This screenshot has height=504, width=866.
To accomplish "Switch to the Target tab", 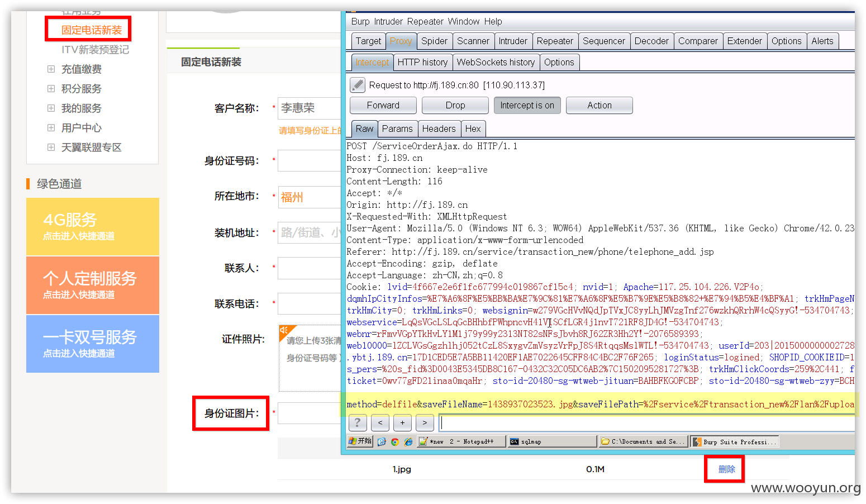I will (x=368, y=41).
